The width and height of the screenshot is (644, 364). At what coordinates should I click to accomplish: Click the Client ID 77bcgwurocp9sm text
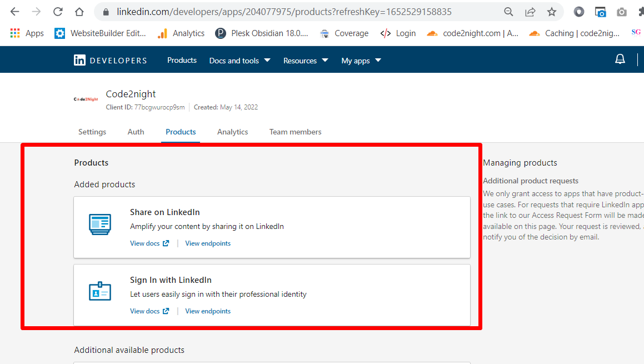[146, 107]
